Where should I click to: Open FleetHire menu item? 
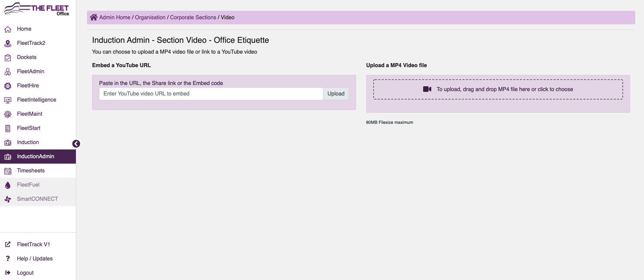(x=38, y=86)
